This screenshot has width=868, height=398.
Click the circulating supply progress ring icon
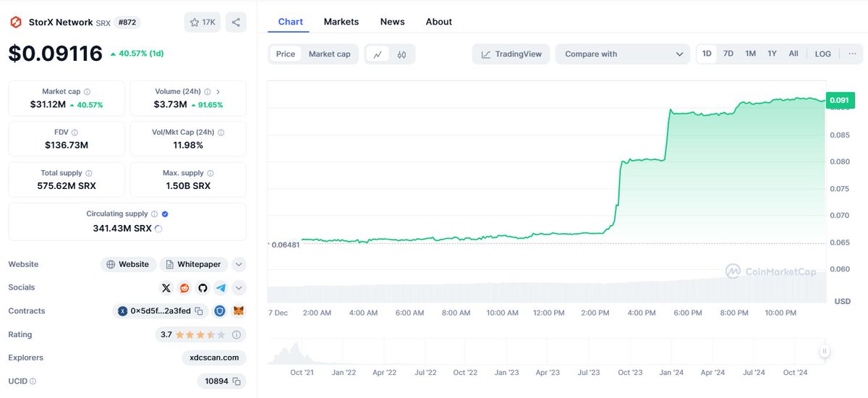point(158,229)
